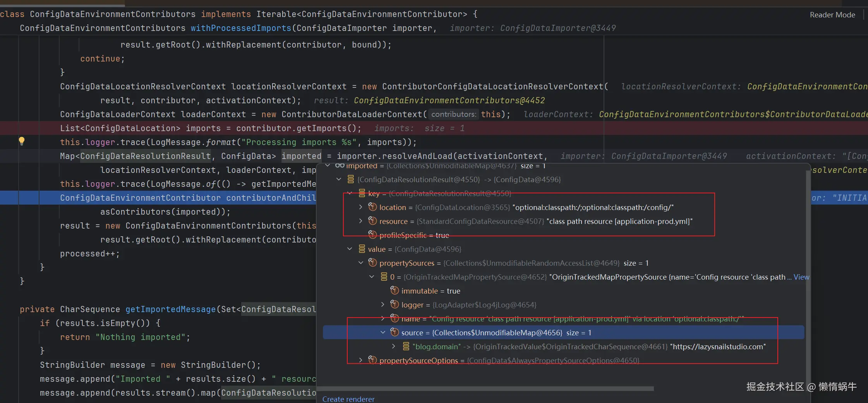Viewport: 868px width, 403px height.
Task: Click the field icon next to immutable
Action: tap(395, 291)
